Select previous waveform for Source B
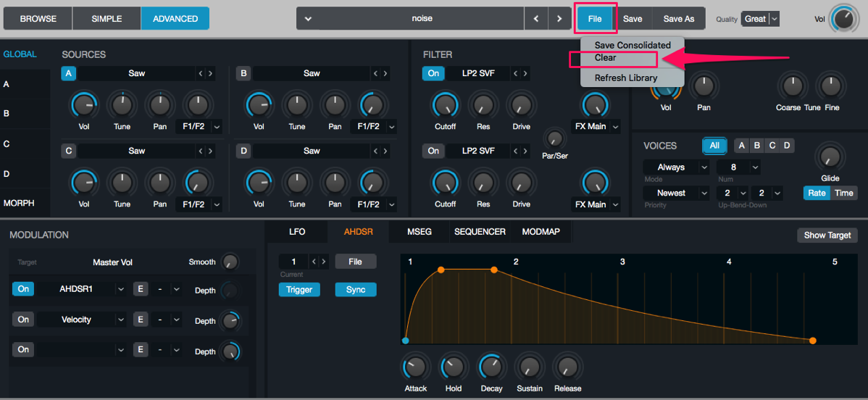 pos(375,73)
